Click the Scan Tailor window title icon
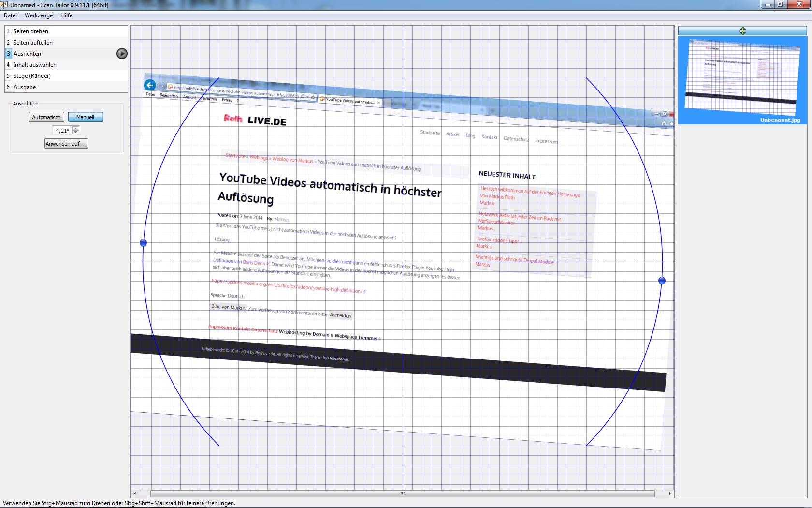 pos(4,5)
